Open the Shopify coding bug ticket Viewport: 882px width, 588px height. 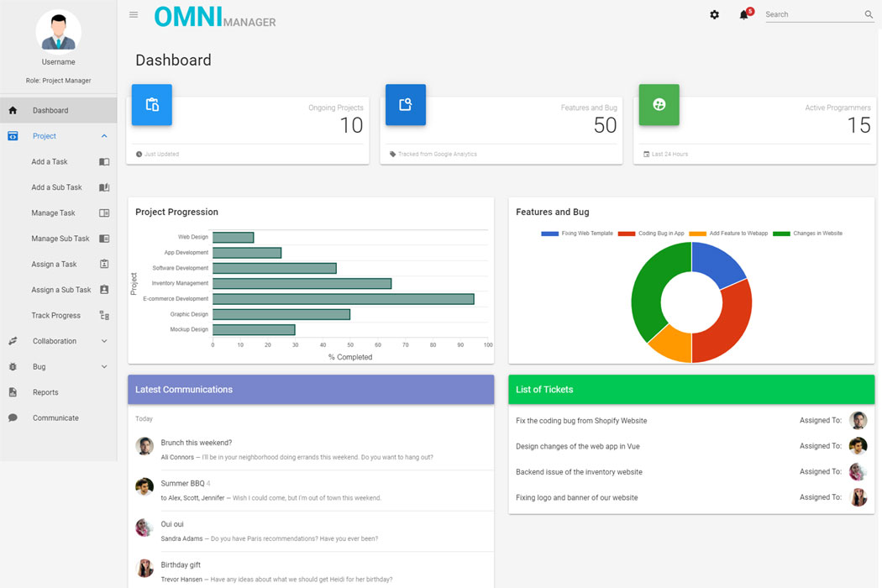coord(581,421)
